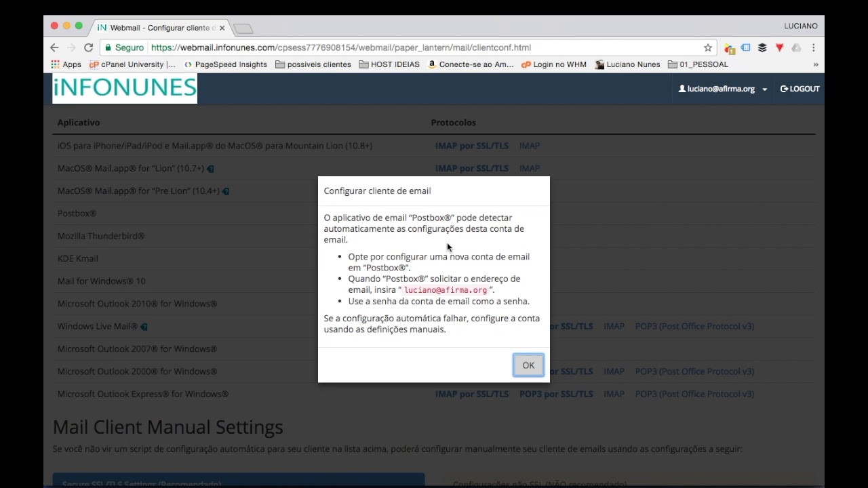The image size is (868, 488).
Task: Click the LOGOUT link
Action: click(800, 89)
